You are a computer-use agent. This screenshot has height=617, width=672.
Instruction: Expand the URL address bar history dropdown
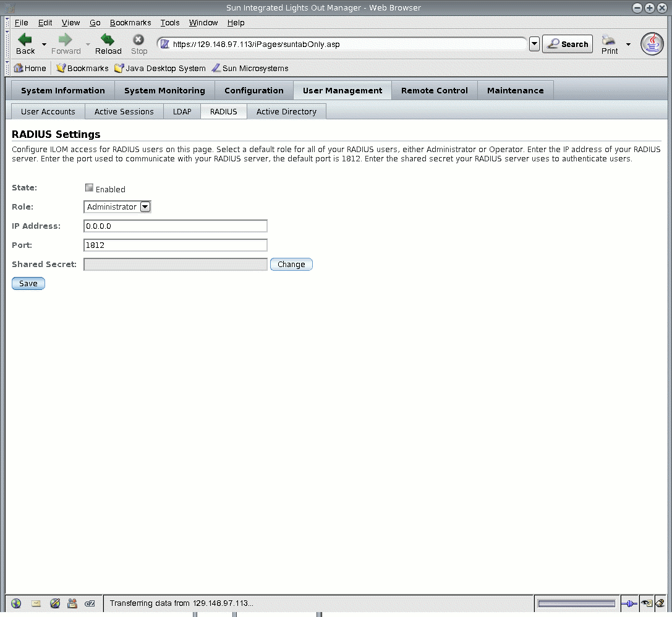(x=534, y=44)
